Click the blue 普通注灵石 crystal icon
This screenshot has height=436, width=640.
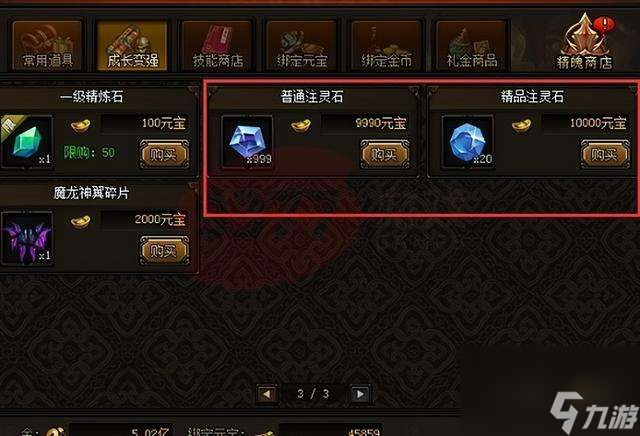click(247, 141)
